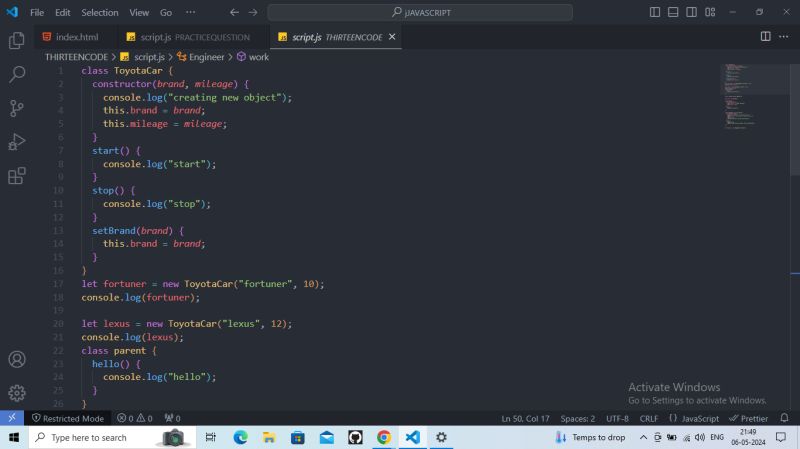Open errors and warnings count
The width and height of the screenshot is (800, 449).
tap(135, 418)
